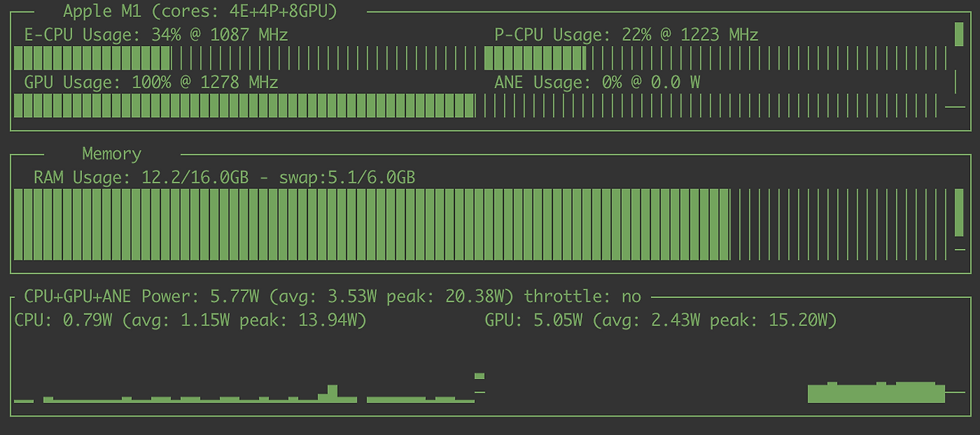Click the 'throttle: no' status text
Viewport: 980px width, 435px height.
(x=583, y=296)
